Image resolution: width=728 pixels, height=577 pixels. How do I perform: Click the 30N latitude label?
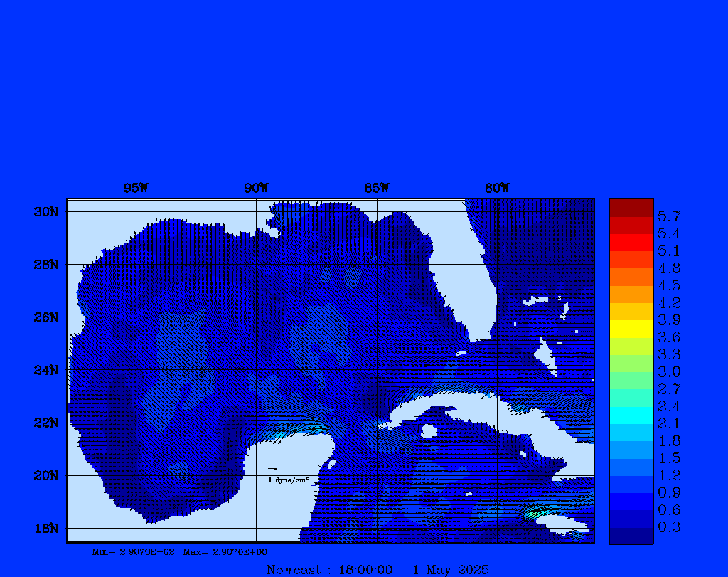(x=45, y=212)
